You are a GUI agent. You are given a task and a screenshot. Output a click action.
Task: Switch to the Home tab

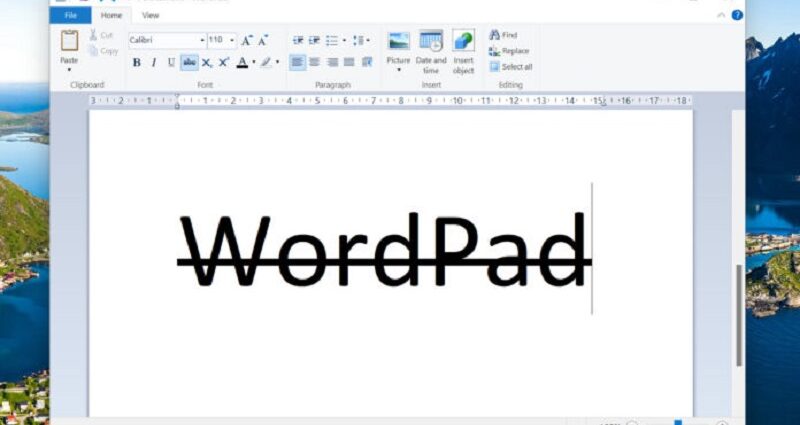coord(111,15)
